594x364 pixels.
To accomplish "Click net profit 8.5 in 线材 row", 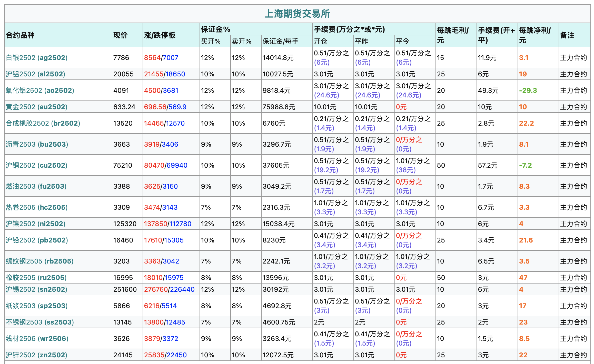I will [524, 339].
